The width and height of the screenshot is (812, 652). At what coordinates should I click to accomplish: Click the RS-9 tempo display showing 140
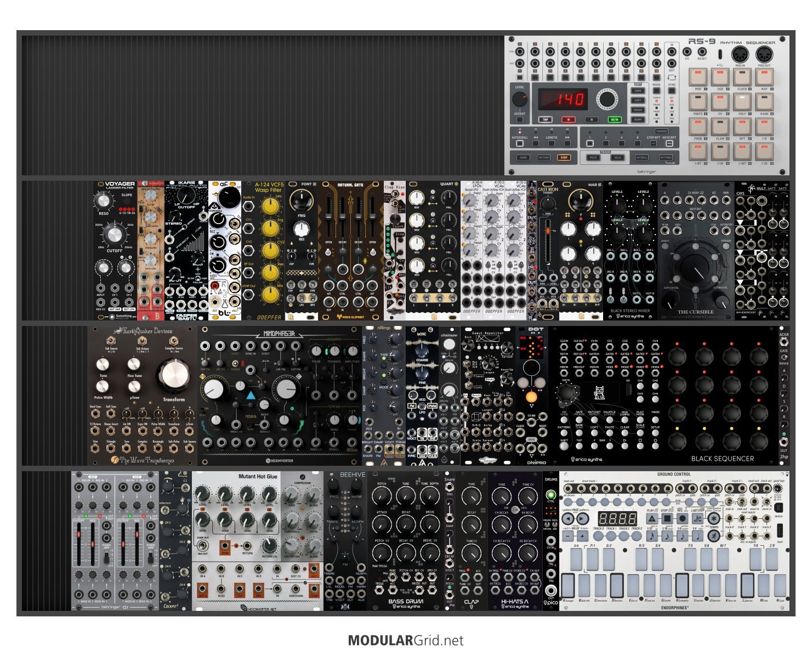[563, 99]
